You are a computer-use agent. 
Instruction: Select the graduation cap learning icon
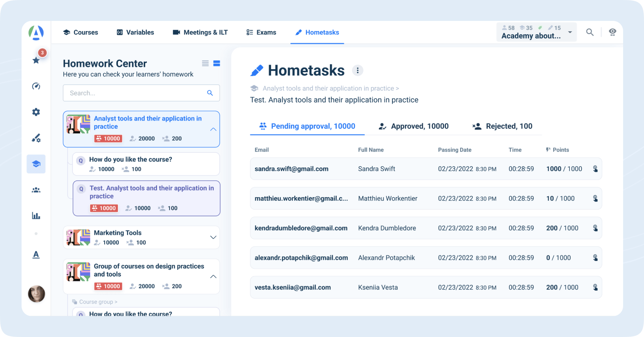(x=36, y=164)
